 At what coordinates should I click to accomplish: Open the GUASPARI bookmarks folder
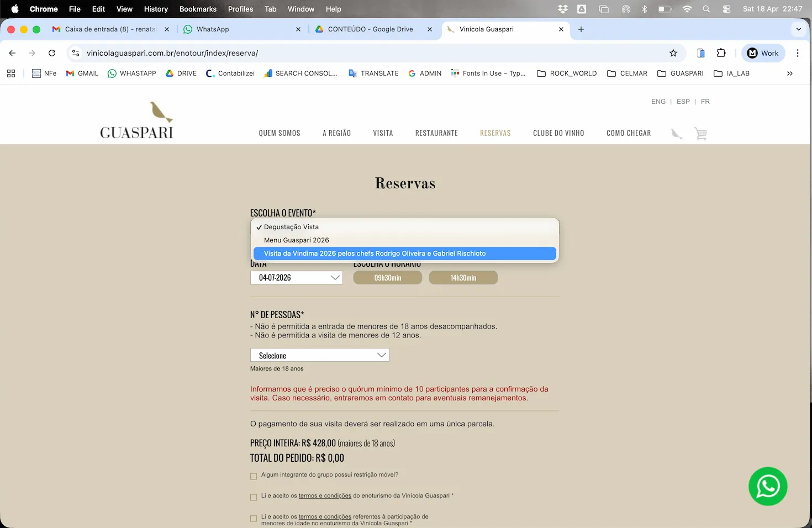tap(681, 73)
